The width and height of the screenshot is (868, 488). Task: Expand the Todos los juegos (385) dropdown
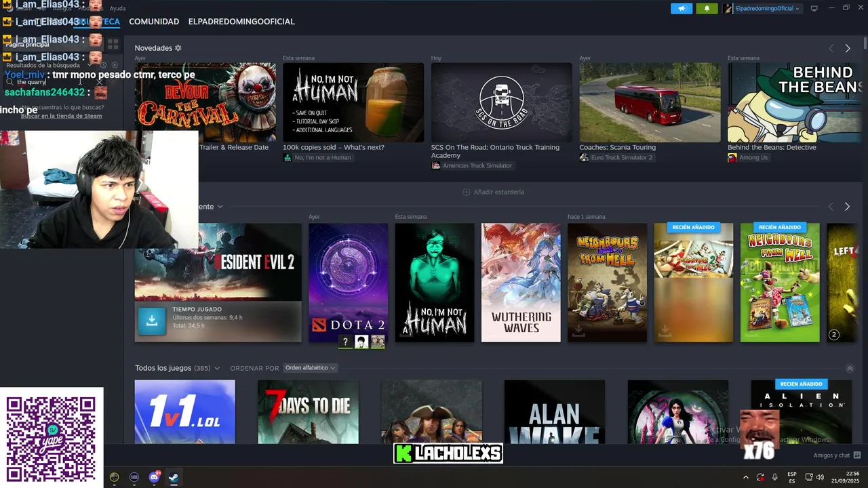tap(217, 368)
